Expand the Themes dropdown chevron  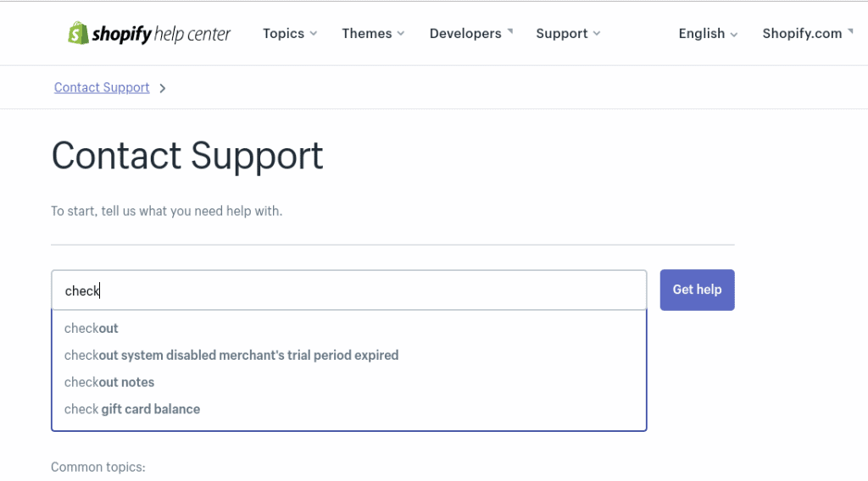coord(401,34)
